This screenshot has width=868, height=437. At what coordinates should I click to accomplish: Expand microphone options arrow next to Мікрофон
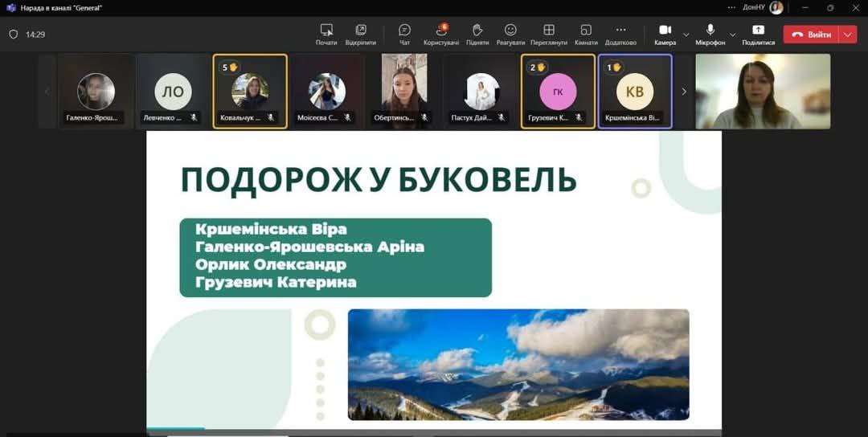click(733, 35)
